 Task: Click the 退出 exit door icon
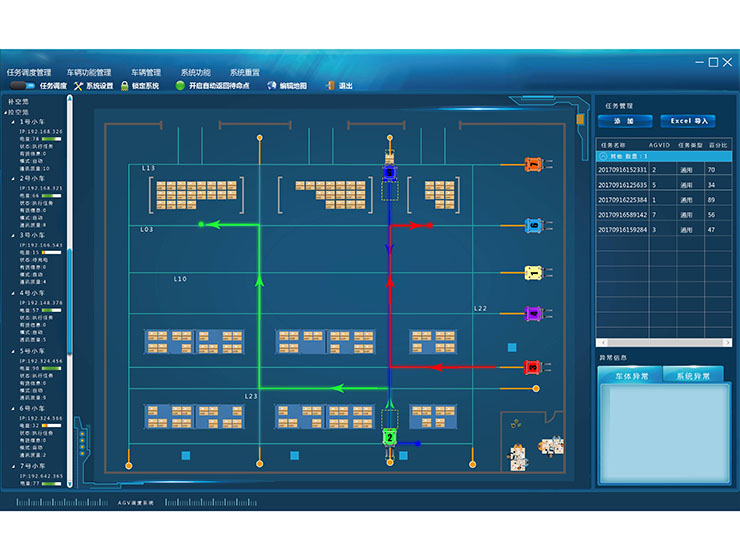[330, 86]
